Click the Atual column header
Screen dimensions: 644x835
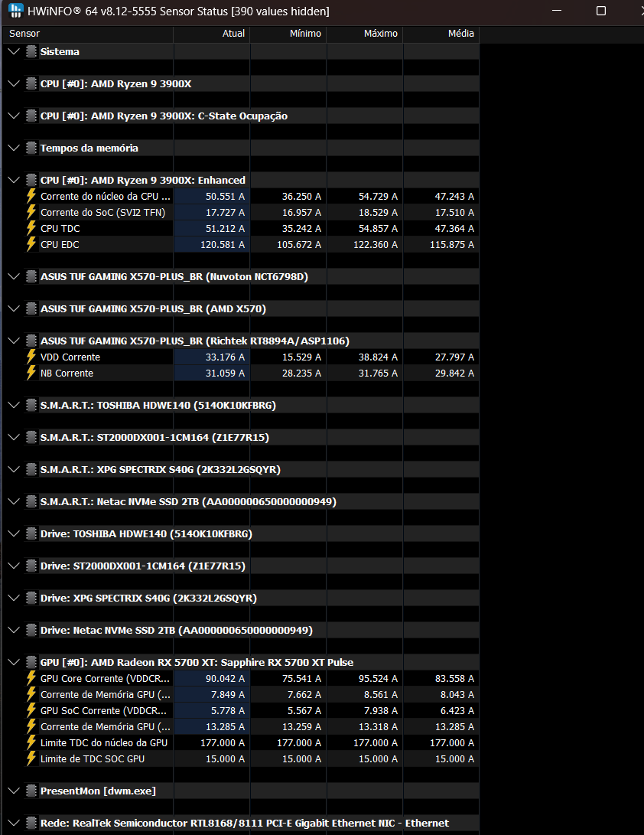click(212, 34)
